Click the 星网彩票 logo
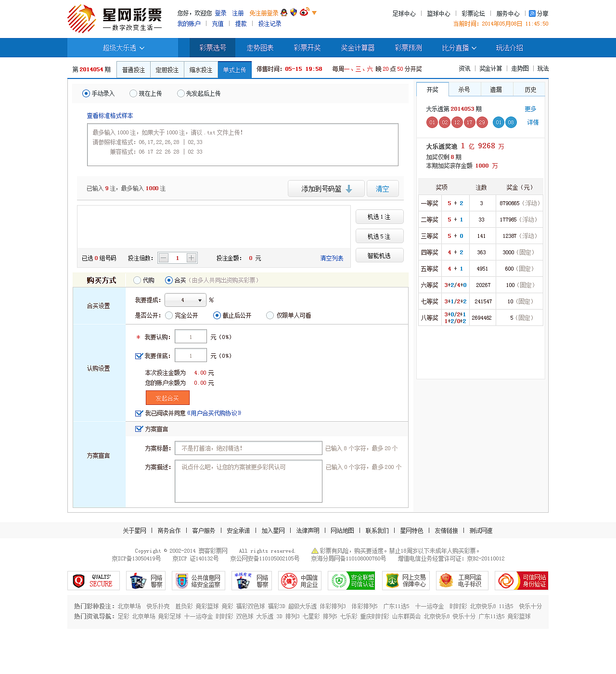 point(115,19)
